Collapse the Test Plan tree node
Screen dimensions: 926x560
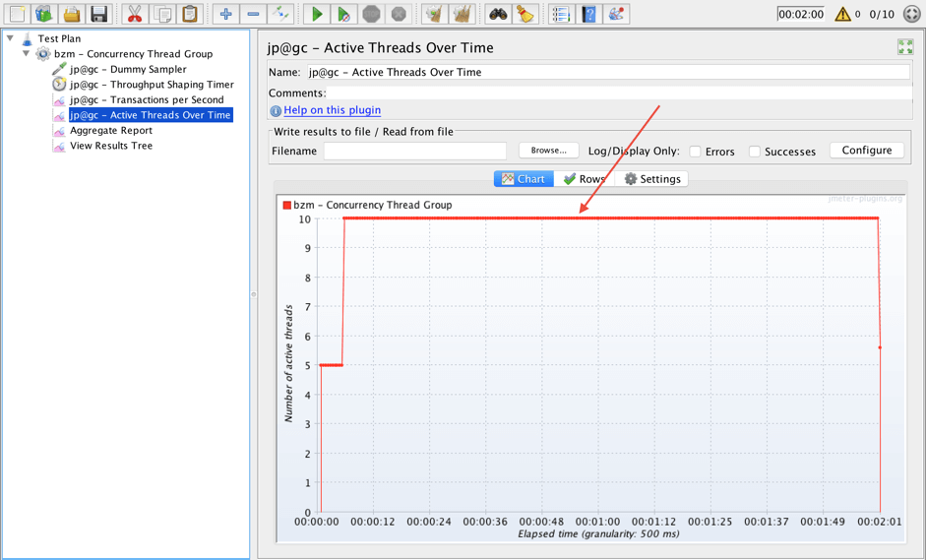pos(10,37)
